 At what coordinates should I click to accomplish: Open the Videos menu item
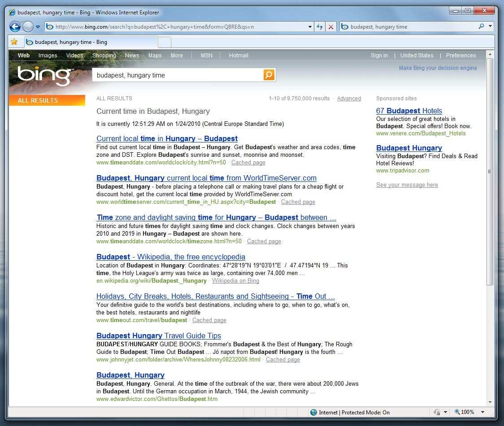pos(74,55)
